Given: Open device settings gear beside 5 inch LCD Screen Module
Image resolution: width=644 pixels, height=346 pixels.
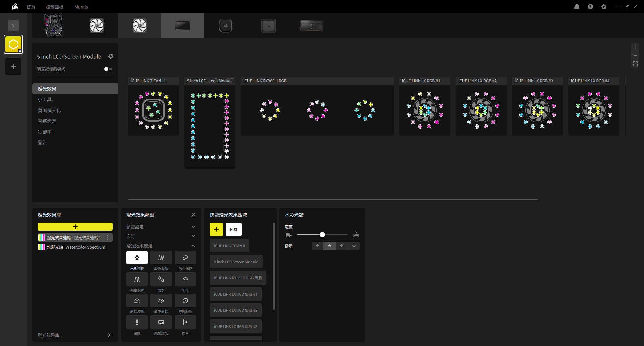Looking at the screenshot, I should (x=111, y=56).
